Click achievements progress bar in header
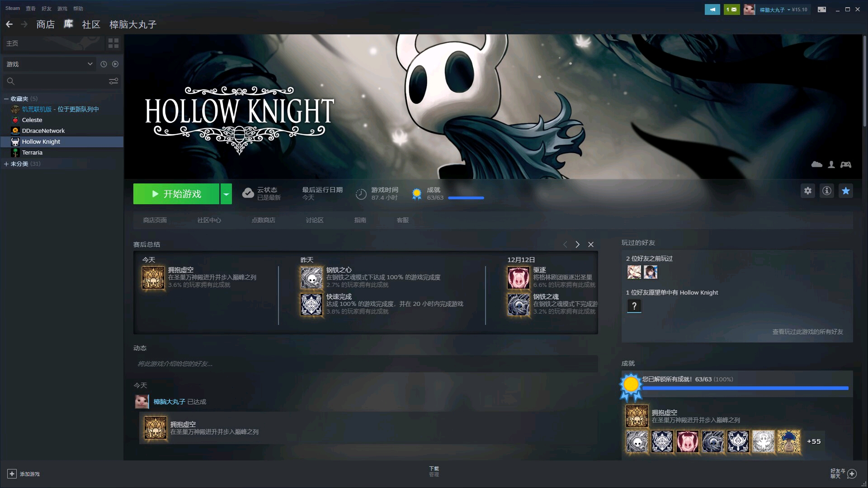This screenshot has height=488, width=868. [466, 198]
